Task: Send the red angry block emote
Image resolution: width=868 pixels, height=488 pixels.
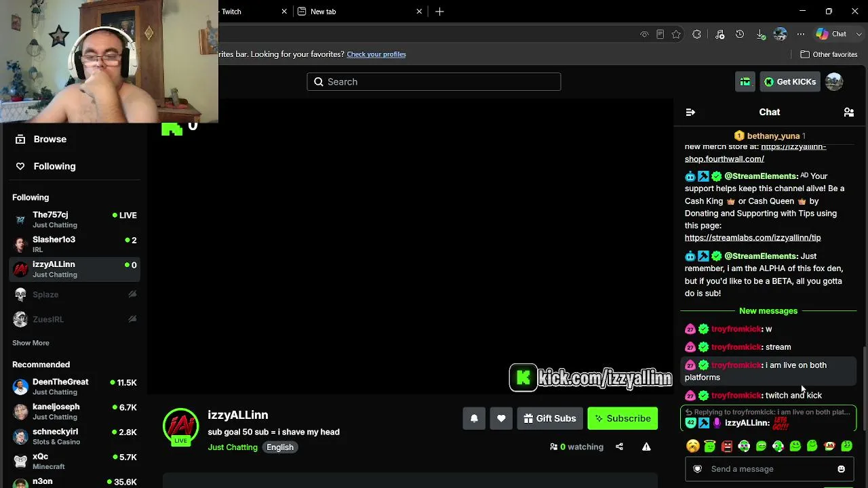Action: pos(727,446)
